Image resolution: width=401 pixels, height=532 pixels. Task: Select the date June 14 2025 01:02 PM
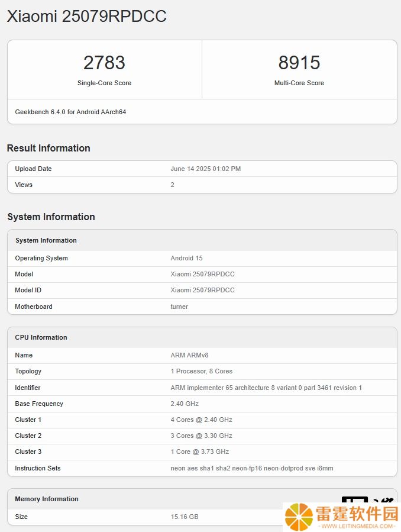[x=206, y=169]
